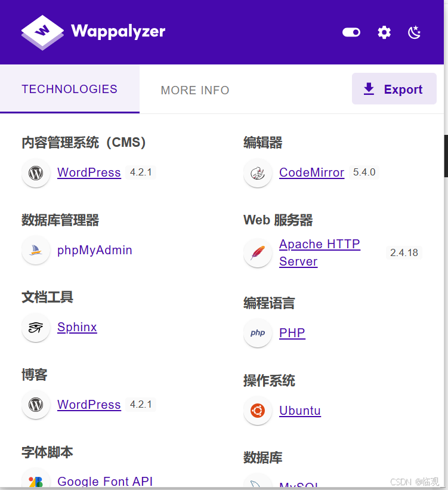This screenshot has height=490, width=448.
Task: Open the Ubuntu link
Action: point(300,410)
